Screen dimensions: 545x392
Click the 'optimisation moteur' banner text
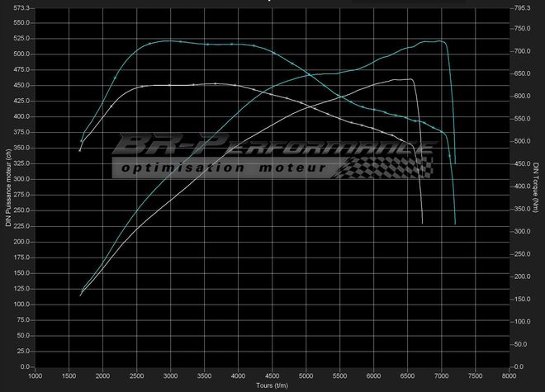coord(223,168)
